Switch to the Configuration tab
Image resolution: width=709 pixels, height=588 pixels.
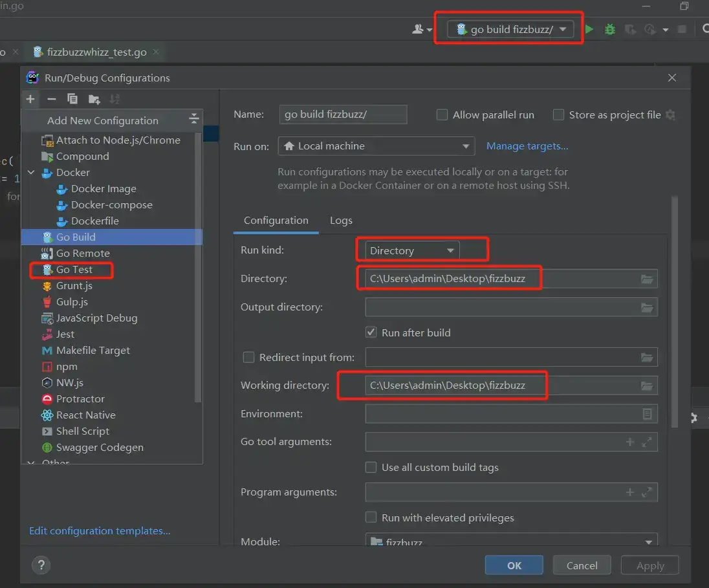coord(276,221)
